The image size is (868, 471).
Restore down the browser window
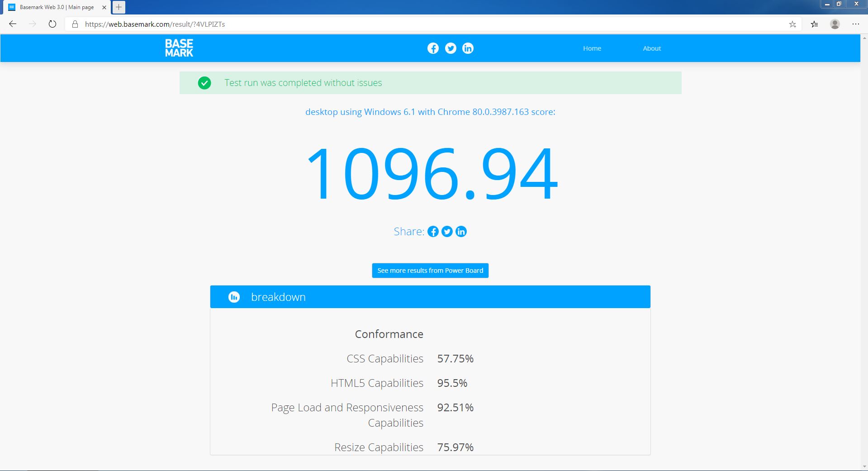pyautogui.click(x=839, y=4)
